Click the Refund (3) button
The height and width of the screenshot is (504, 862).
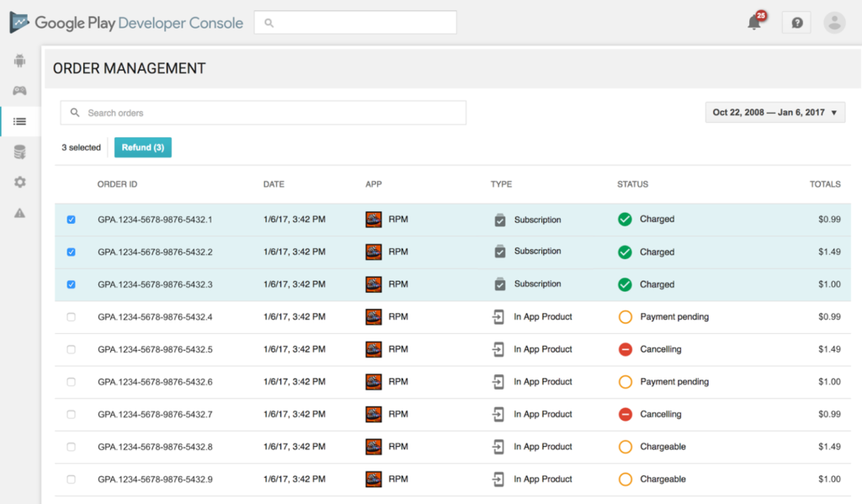click(143, 147)
